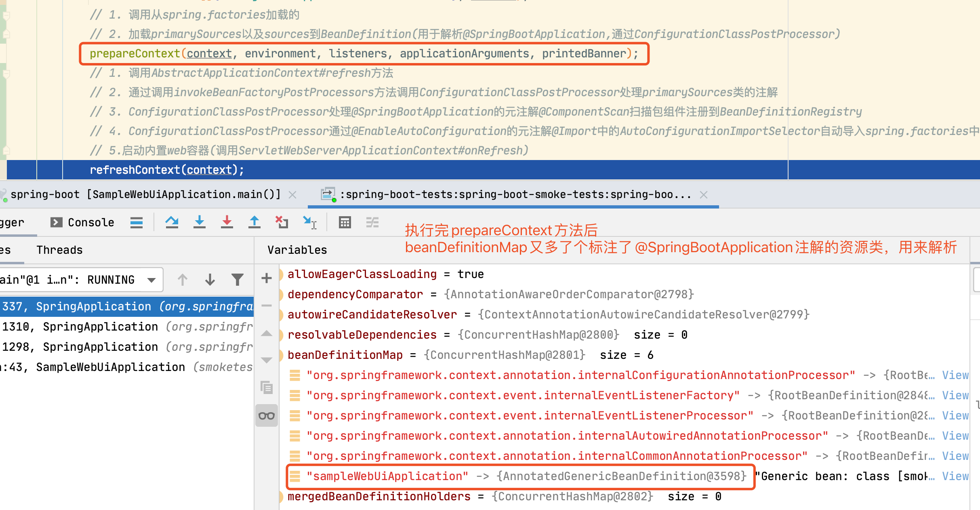Click the down arrow next frame button
Viewport: 980px width, 510px height.
pyautogui.click(x=210, y=279)
